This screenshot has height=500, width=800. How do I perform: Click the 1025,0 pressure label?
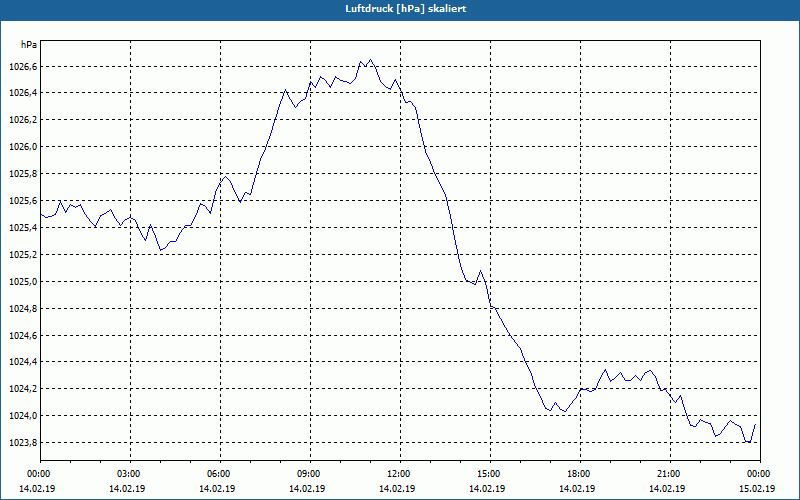coord(23,282)
